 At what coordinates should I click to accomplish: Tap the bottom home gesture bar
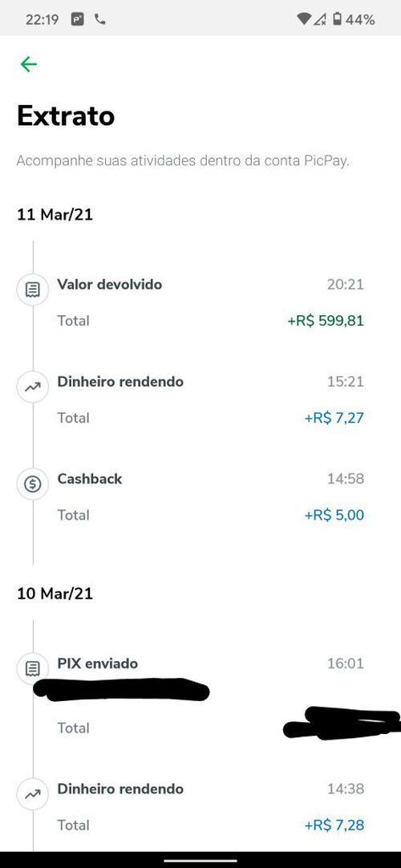[x=200, y=861]
